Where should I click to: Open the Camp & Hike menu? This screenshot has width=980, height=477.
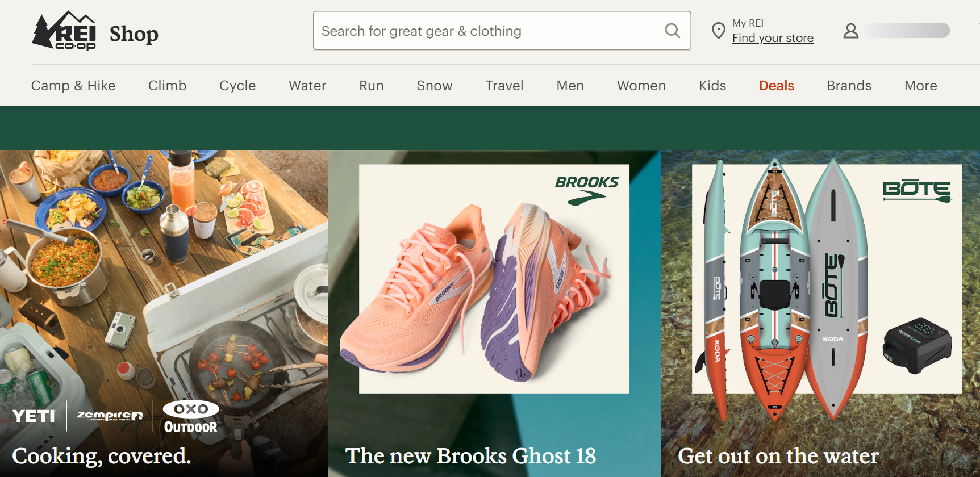73,86
